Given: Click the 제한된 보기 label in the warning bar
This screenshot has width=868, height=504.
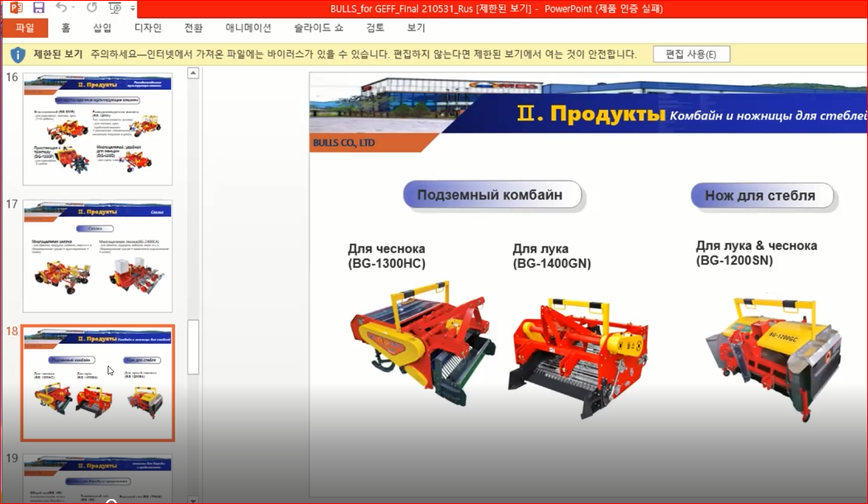Looking at the screenshot, I should tap(58, 54).
